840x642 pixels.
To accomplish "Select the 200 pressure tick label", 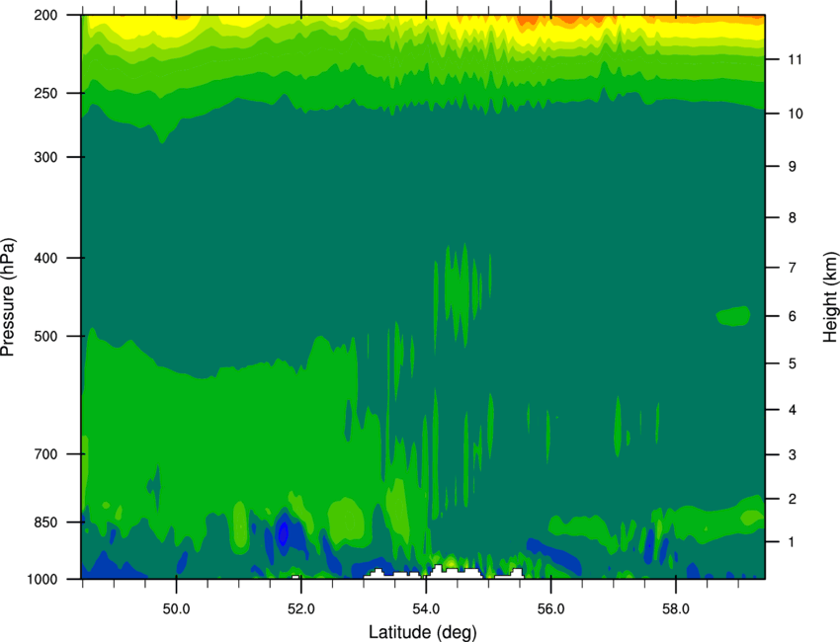I will pyautogui.click(x=45, y=15).
